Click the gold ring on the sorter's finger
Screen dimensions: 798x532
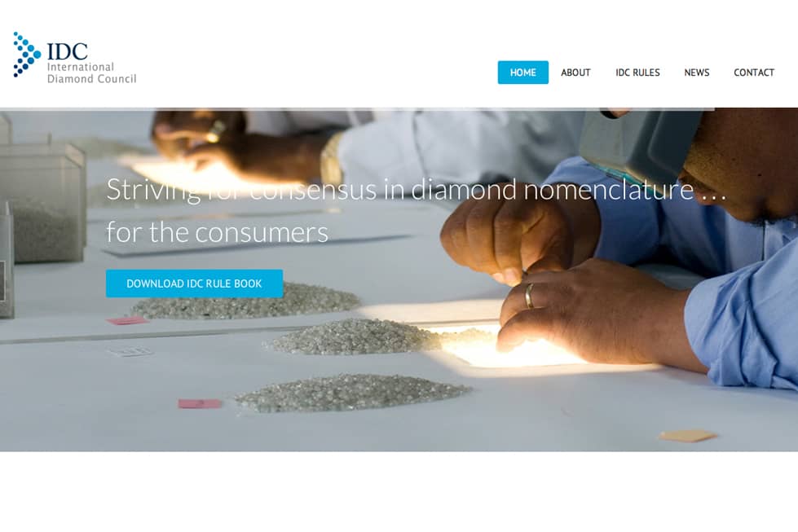529,296
